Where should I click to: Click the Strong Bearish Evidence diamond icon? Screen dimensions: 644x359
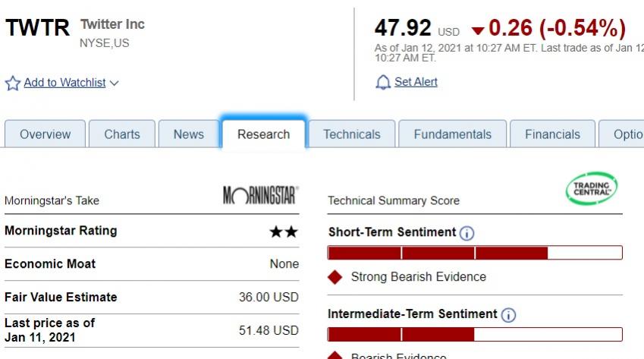(335, 277)
